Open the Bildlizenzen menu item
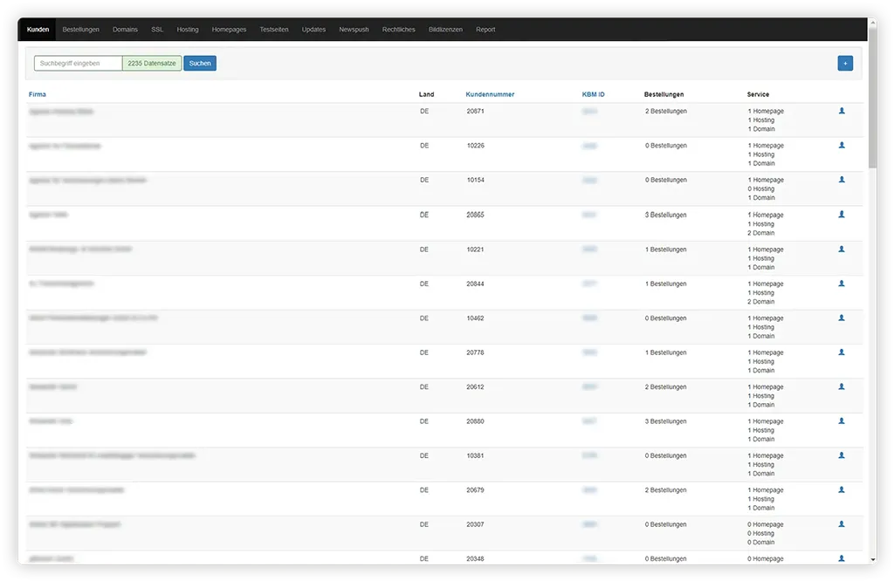This screenshot has width=894, height=588. pos(445,30)
